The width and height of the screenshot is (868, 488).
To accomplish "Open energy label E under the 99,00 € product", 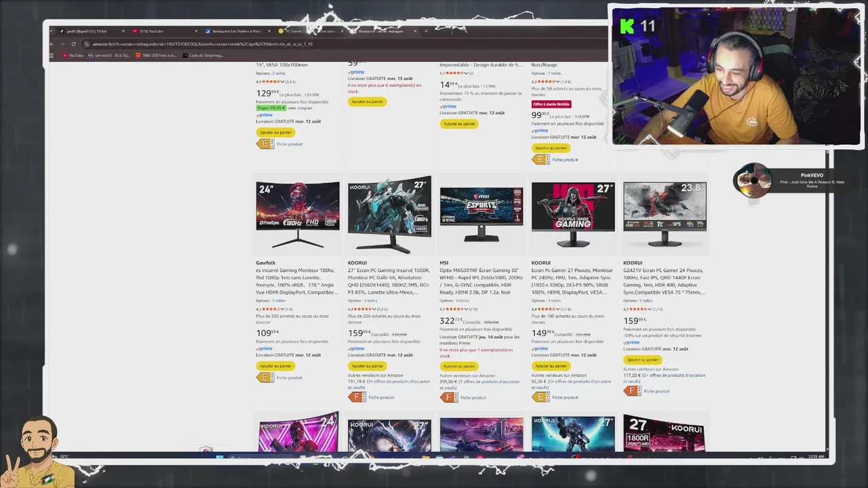I will coord(540,159).
